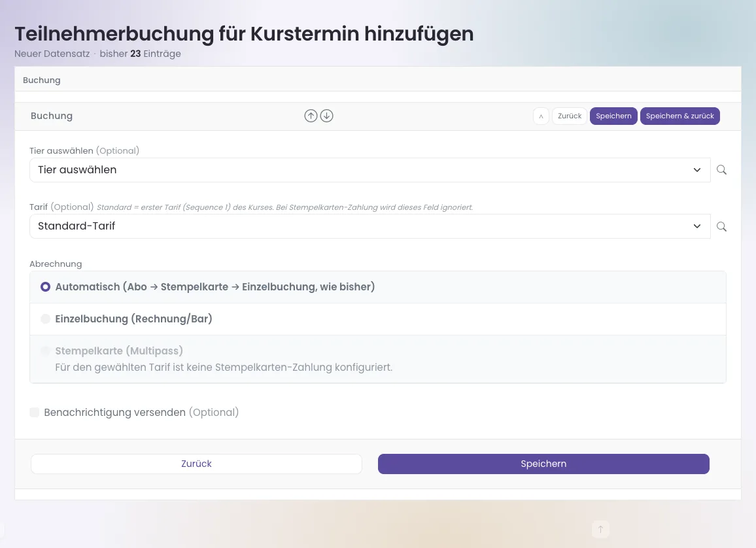Click small Speichern button in header toolbar
756x548 pixels.
pos(614,116)
